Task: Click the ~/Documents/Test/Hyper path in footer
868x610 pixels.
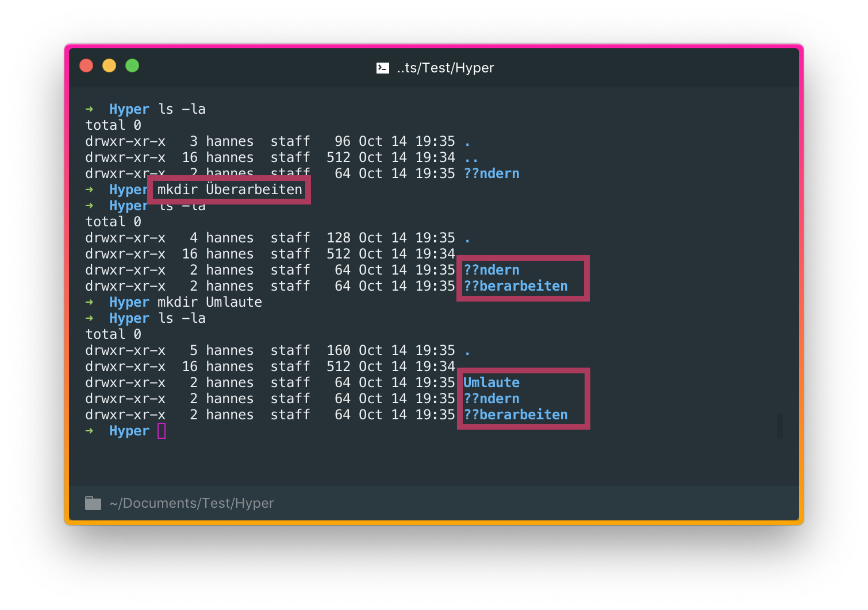Action: coord(192,503)
